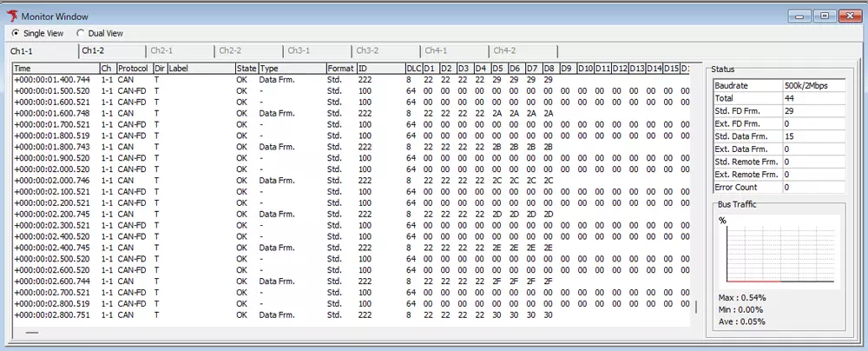Go to the Ch3-2 tab
Viewport: 868px width, 351px height.
tap(367, 51)
